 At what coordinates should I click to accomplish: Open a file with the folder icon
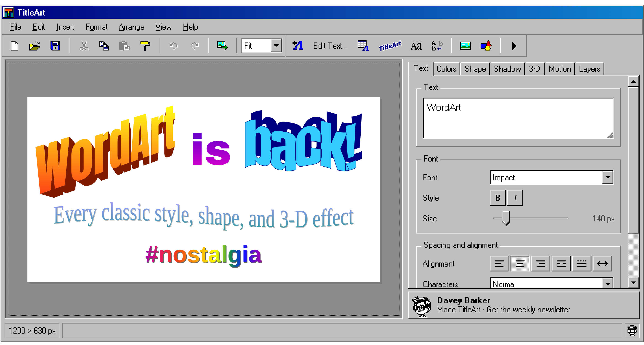(35, 46)
